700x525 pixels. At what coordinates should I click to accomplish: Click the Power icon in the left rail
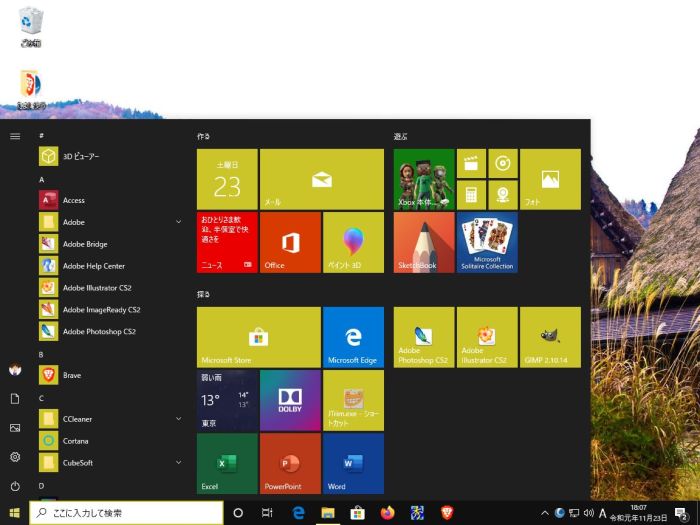(x=15, y=486)
